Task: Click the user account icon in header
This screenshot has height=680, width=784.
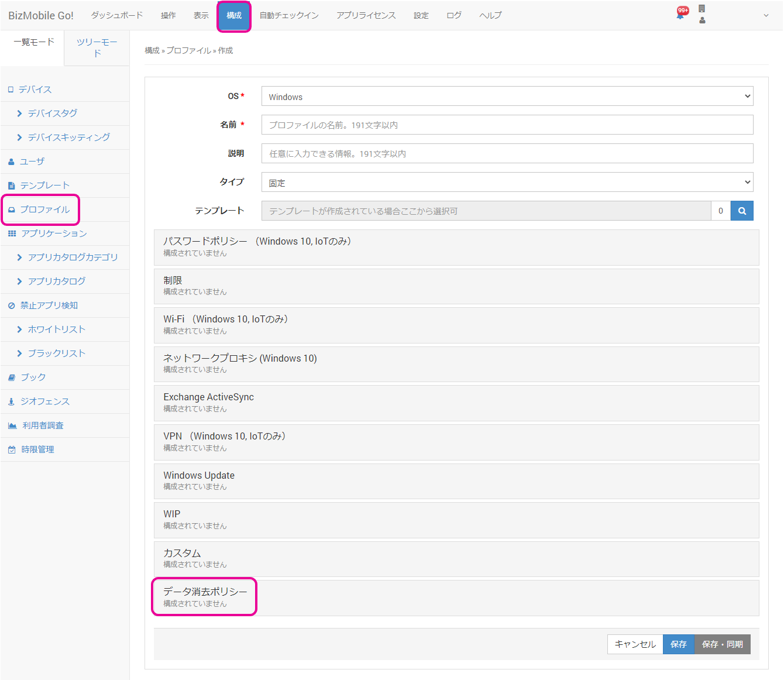Action: 702,20
